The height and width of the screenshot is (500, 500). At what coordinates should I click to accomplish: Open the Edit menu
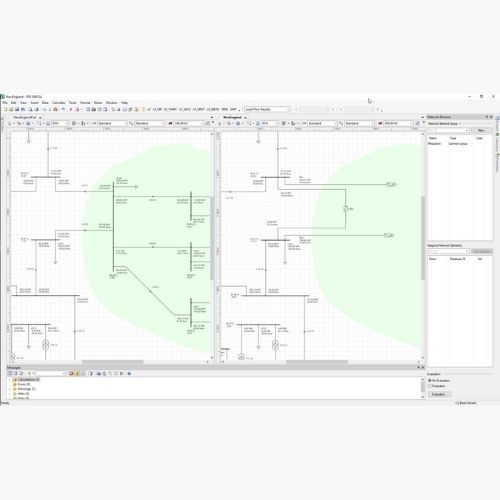click(x=14, y=103)
